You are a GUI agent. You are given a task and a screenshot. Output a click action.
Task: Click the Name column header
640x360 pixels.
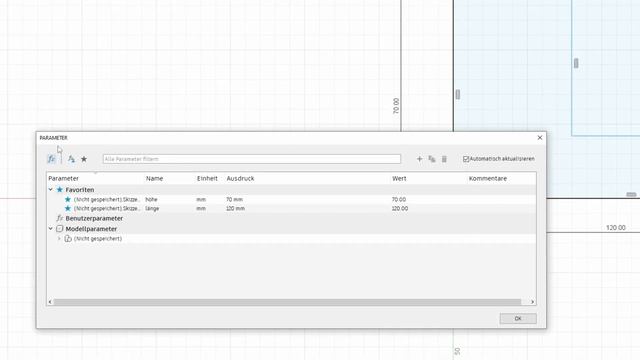tap(155, 179)
